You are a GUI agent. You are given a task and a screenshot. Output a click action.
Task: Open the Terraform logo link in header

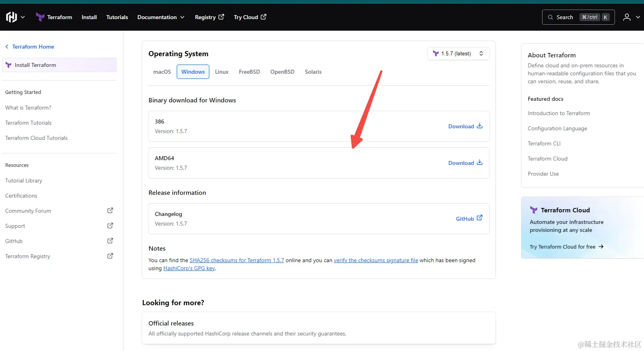click(54, 17)
